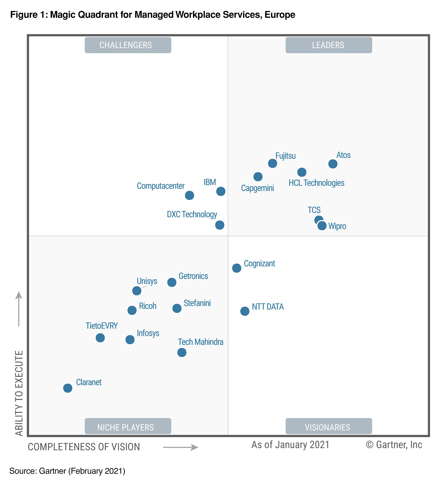
Task: Click the quadrant divider intersection point
Action: click(228, 236)
